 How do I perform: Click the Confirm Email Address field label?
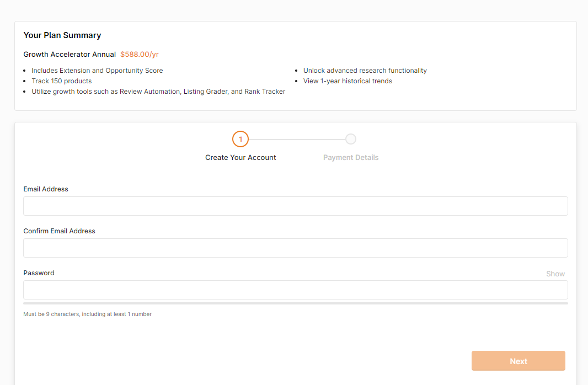tap(59, 231)
